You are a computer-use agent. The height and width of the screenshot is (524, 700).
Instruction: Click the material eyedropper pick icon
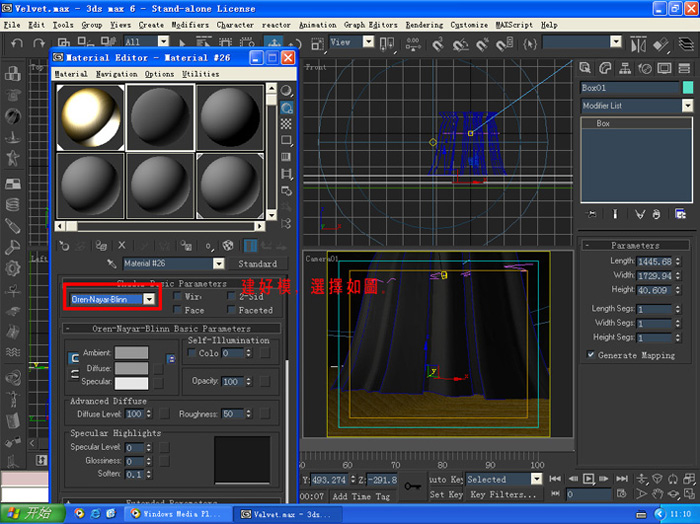112,264
